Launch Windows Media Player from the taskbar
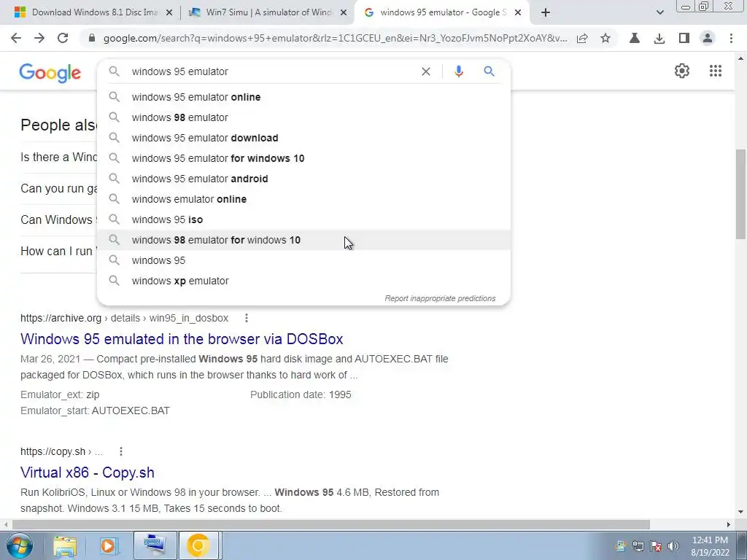This screenshot has height=560, width=747. 109,545
